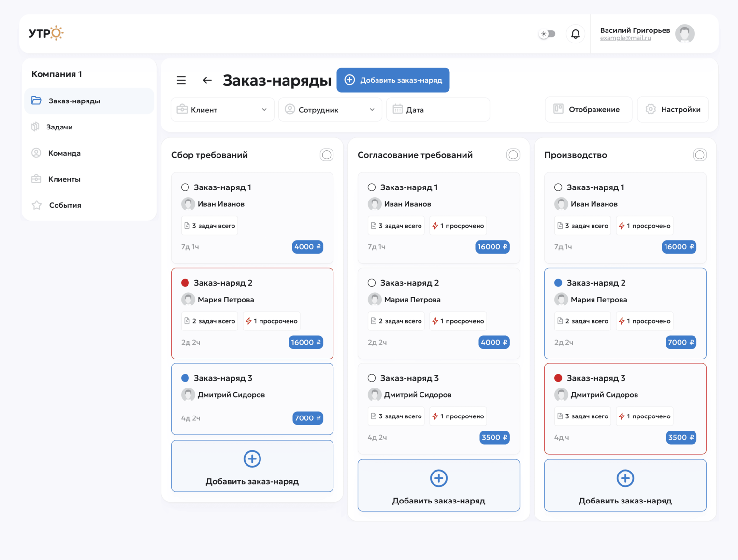Click 3500 ₽ badge in Производство
The image size is (738, 560).
681,438
